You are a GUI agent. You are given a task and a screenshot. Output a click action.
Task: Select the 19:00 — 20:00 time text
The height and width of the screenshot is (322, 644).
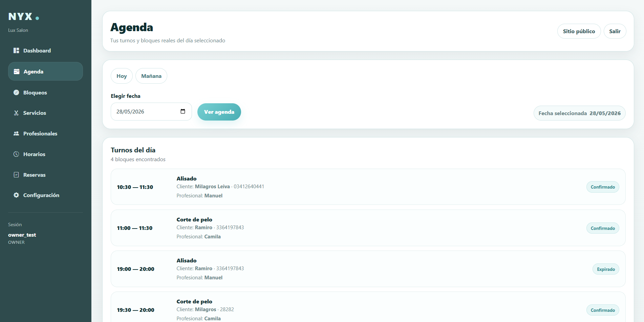pyautogui.click(x=135, y=269)
